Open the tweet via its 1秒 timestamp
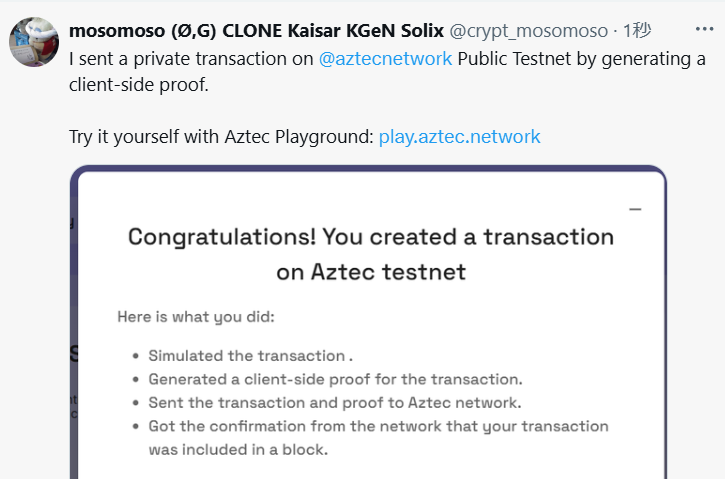725x479 pixels. pos(637,31)
